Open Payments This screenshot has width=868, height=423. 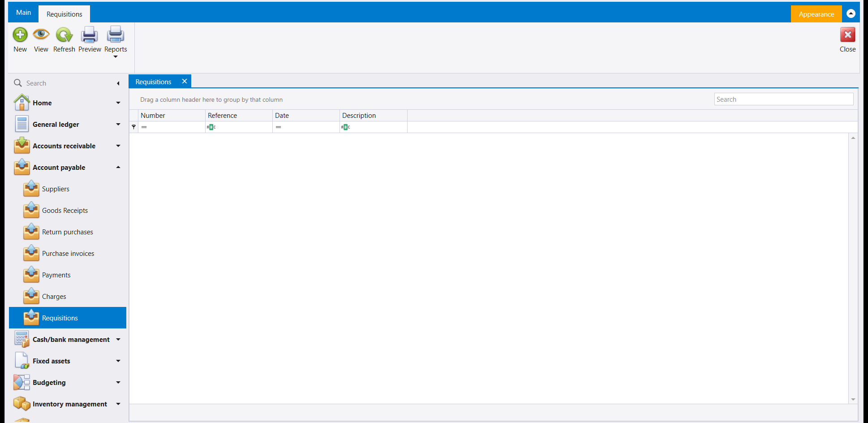point(68,275)
